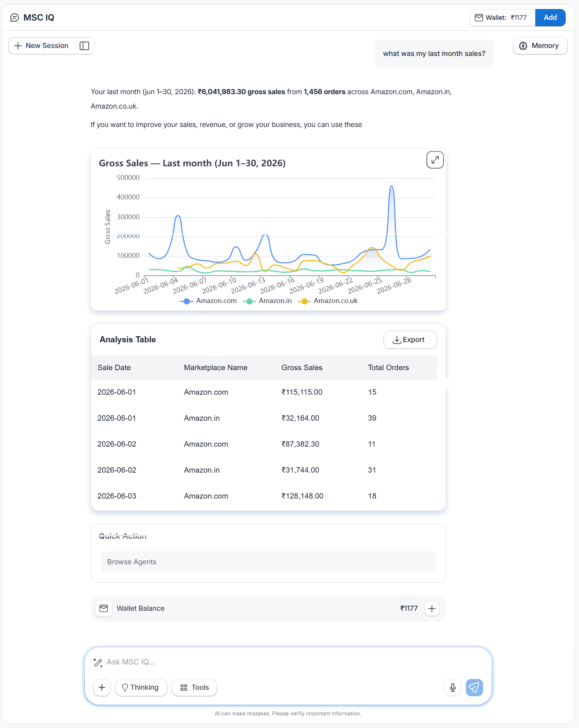The width and height of the screenshot is (579, 728).
Task: Click the total orders value 39
Action: point(372,418)
